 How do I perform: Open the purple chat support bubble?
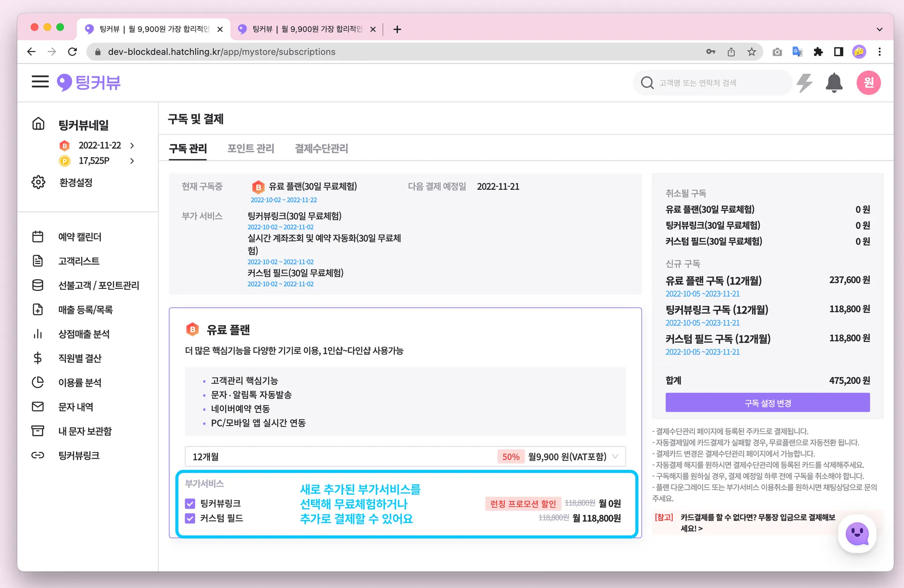click(857, 533)
